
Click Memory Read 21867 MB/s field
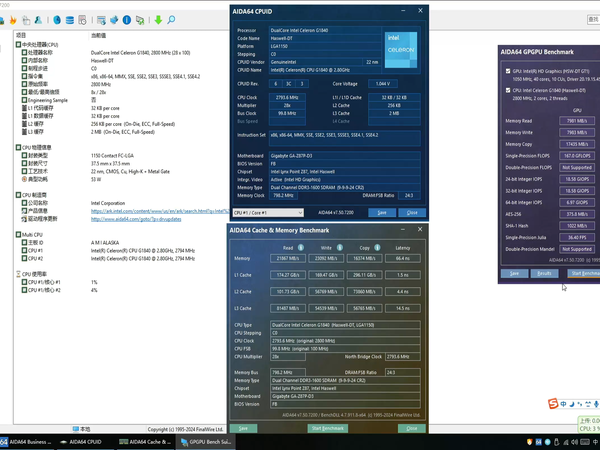tap(288, 259)
